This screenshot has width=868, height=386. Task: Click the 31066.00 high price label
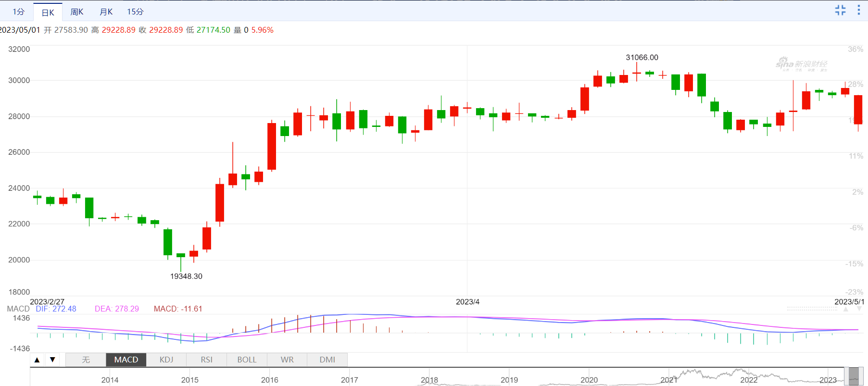coord(642,57)
